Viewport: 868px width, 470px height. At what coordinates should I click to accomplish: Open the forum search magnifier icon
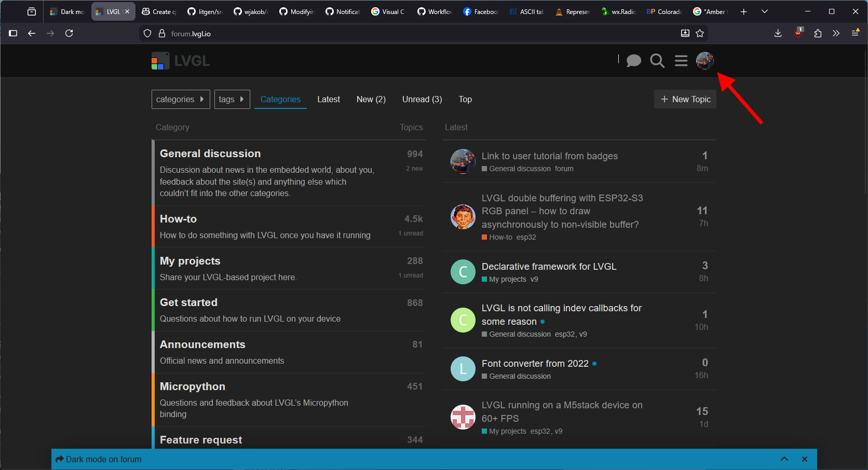click(x=657, y=61)
